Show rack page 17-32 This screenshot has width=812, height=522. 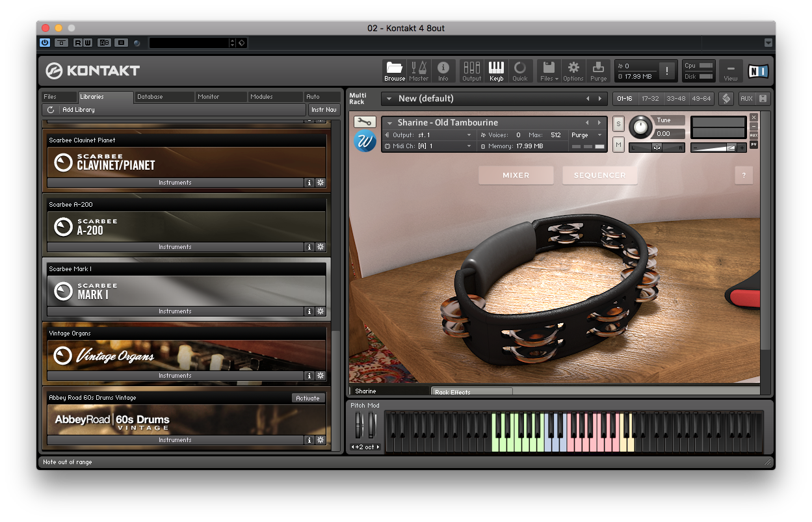pos(650,99)
